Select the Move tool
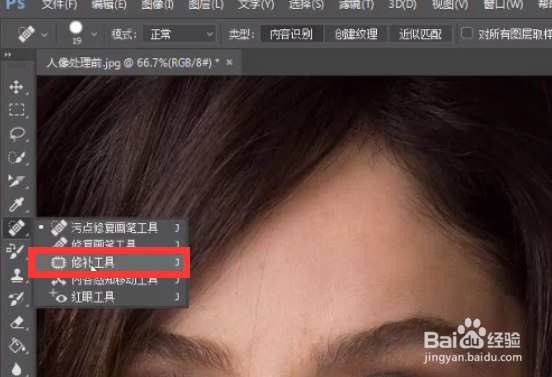This screenshot has height=377, width=552. (x=16, y=87)
